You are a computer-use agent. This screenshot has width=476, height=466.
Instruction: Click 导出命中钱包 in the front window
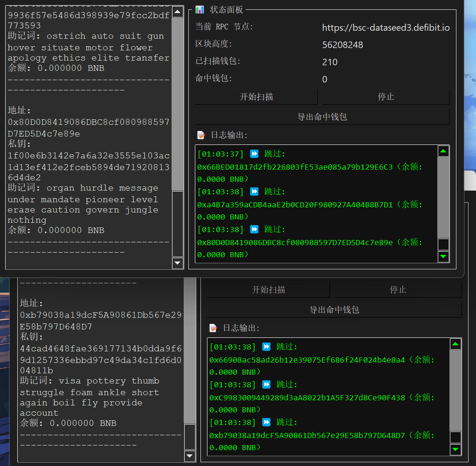[322, 117]
